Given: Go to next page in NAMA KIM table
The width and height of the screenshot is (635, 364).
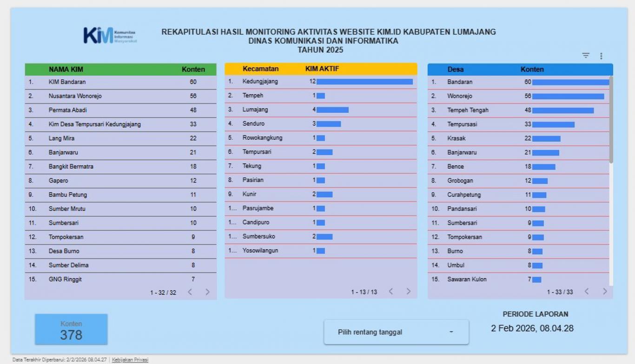Looking at the screenshot, I should [207, 292].
